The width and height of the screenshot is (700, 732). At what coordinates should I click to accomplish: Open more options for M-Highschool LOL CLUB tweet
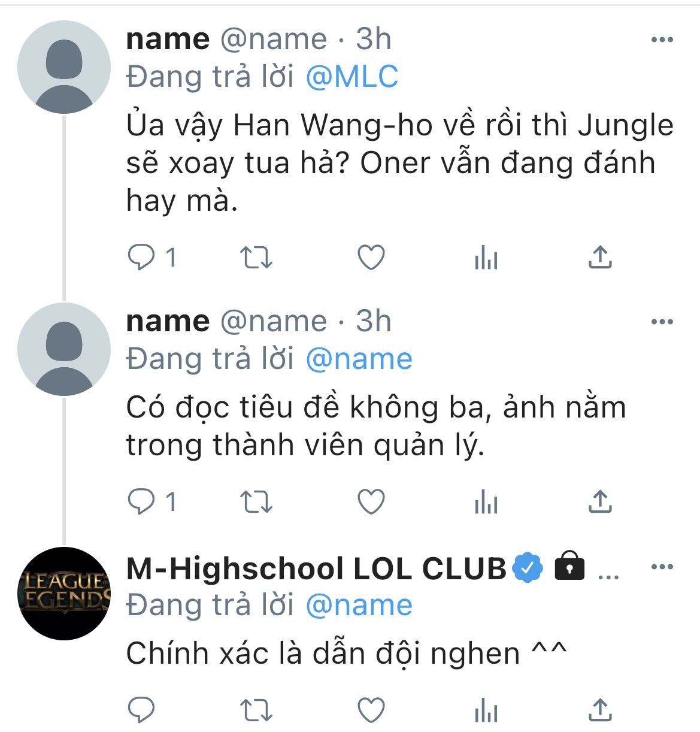(662, 567)
